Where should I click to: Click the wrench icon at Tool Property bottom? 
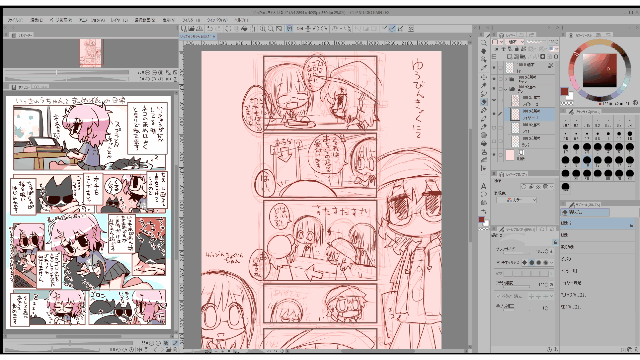556,349
